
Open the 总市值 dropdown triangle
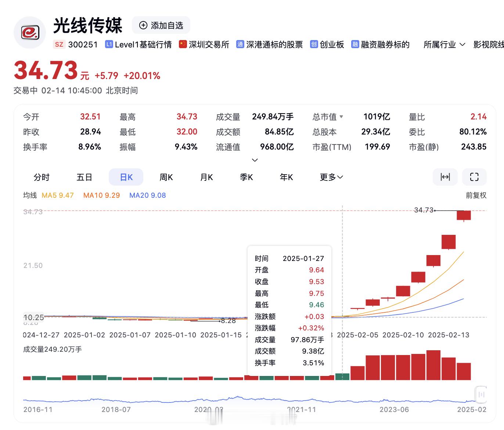tap(341, 117)
